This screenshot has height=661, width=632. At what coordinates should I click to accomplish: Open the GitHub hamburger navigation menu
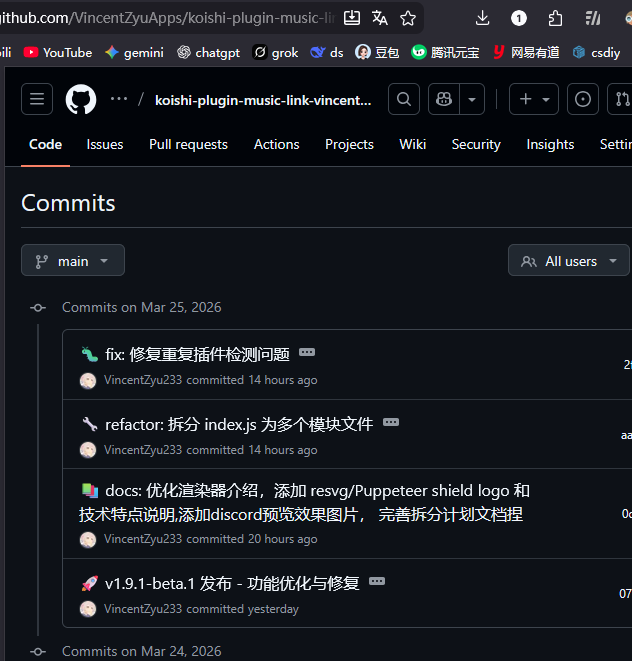[37, 99]
